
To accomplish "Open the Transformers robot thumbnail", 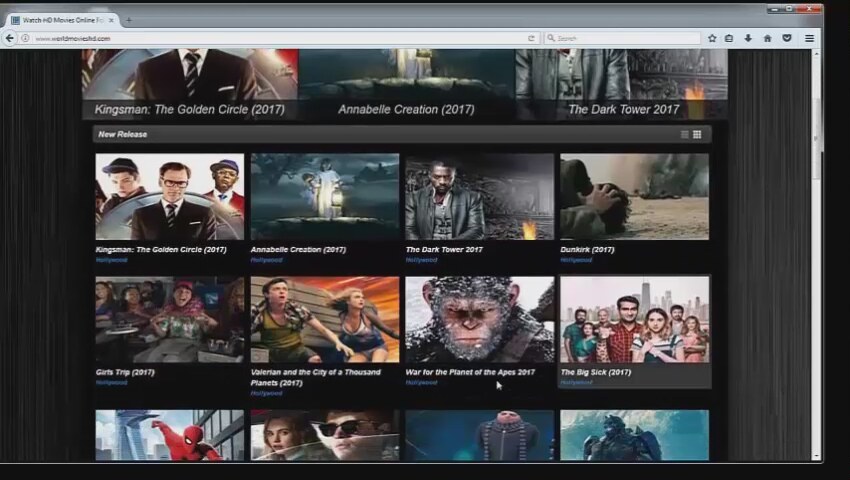I will [634, 435].
